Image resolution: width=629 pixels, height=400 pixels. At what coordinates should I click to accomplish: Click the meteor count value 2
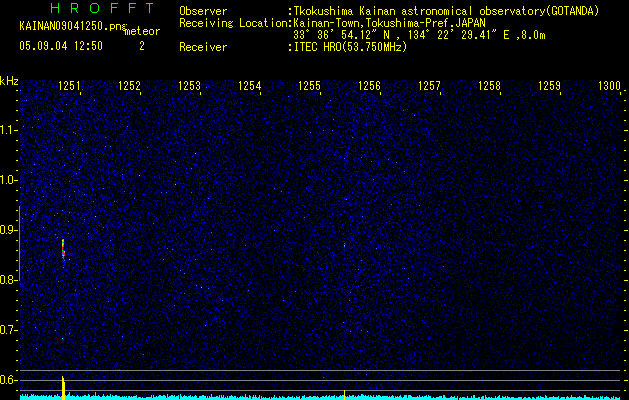(142, 46)
